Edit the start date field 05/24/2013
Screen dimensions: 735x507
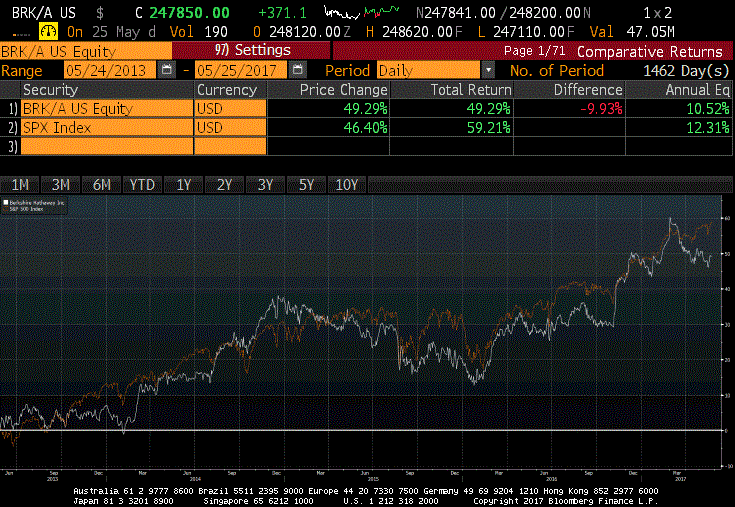110,70
